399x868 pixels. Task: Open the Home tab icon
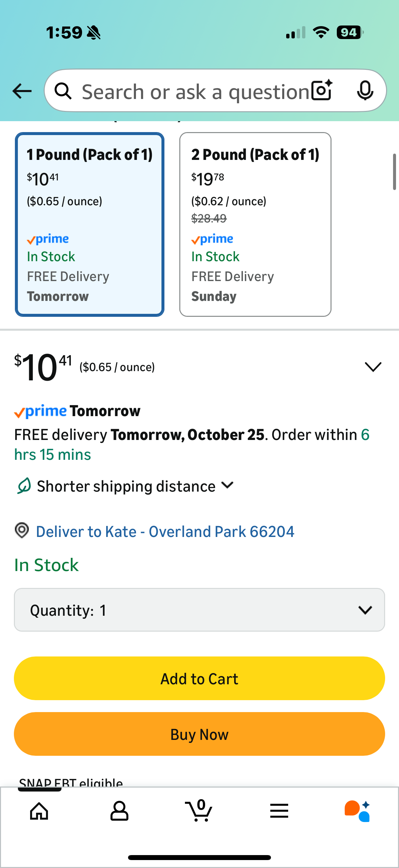coord(39,811)
